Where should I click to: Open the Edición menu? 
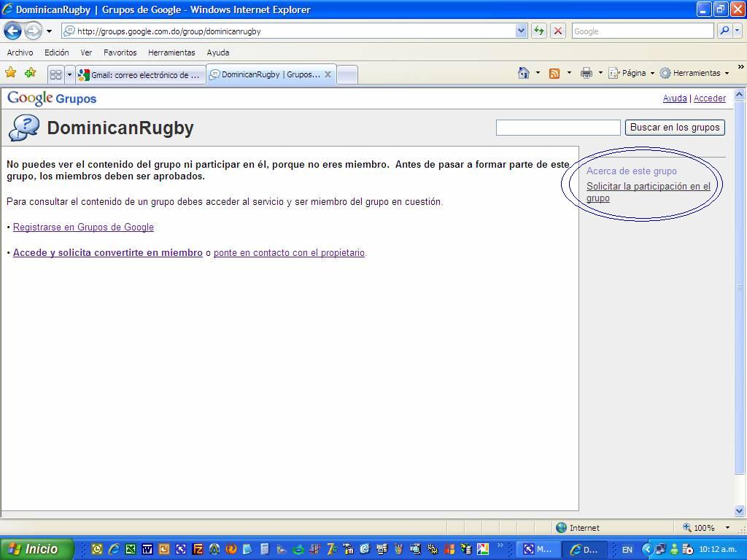click(57, 52)
